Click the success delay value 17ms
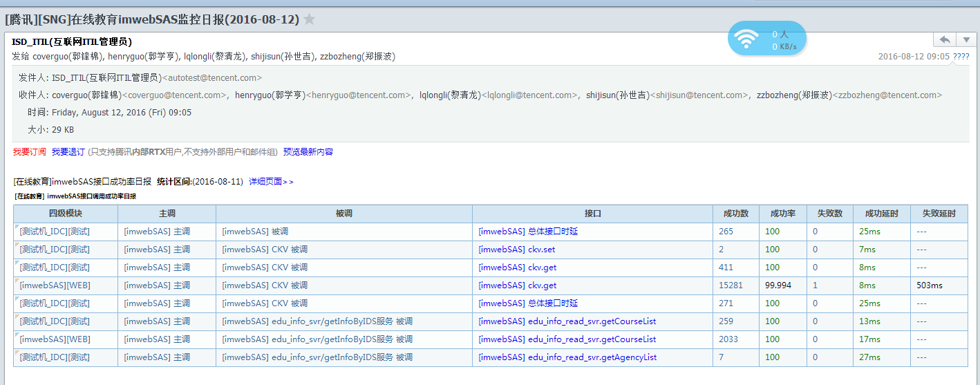980x385 pixels. 869,339
